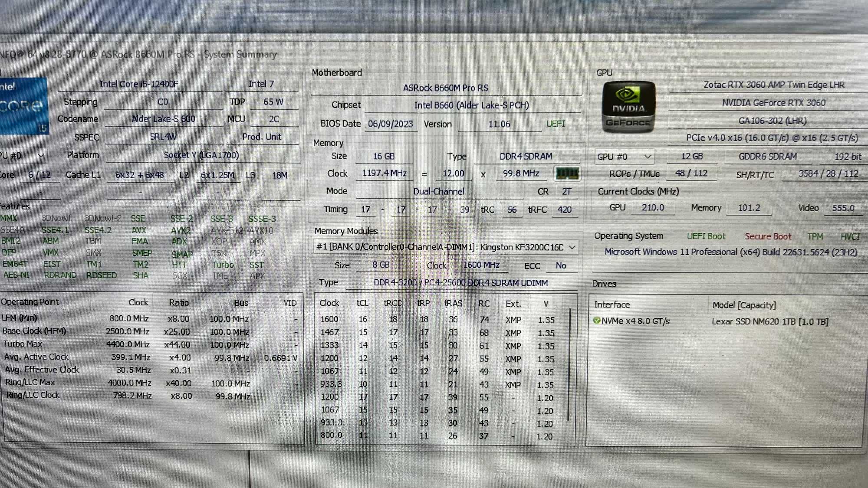Click the TPM status label
Viewport: 868px width, 488px height.
815,237
